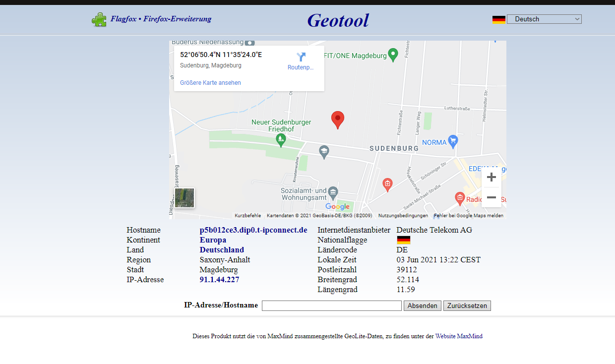The width and height of the screenshot is (615, 364).
Task: Click the map zoom in plus button
Action: click(x=491, y=178)
